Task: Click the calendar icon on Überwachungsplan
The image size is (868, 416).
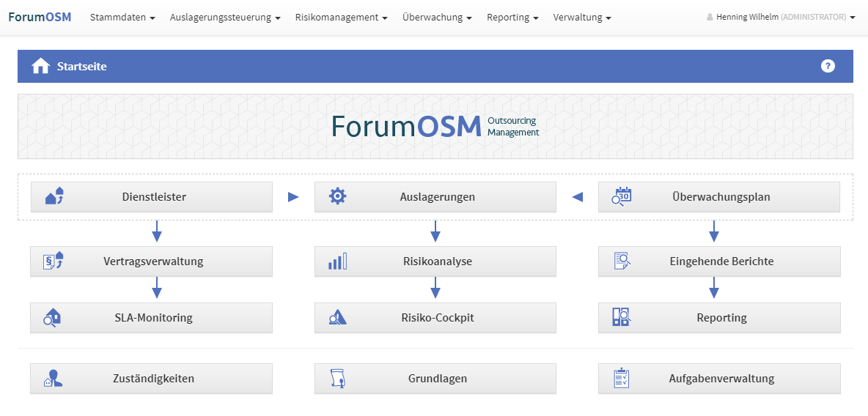Action: [622, 196]
